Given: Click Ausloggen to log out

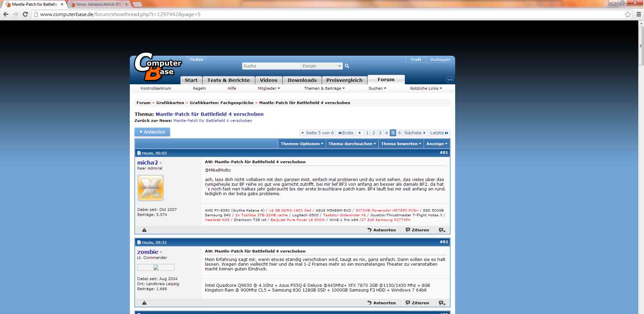Looking at the screenshot, I should click(440, 59).
